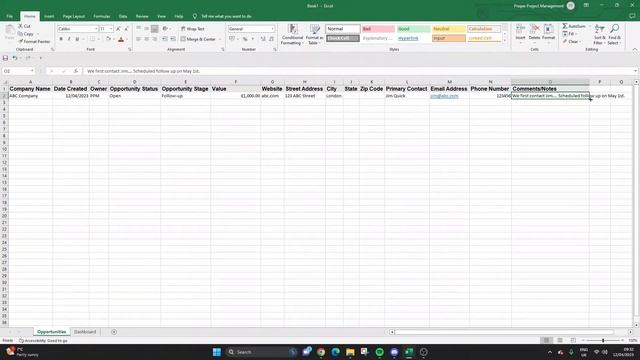Center text horizontally
Viewport: 640px width, 360px height.
tap(147, 39)
